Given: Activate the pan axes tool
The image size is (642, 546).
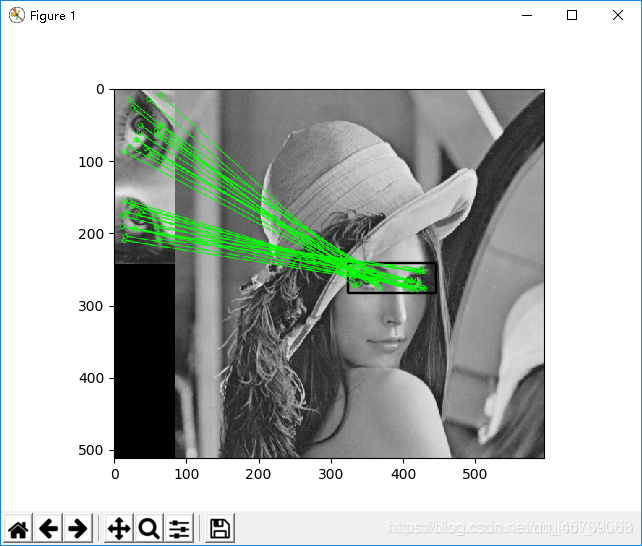Looking at the screenshot, I should [119, 528].
